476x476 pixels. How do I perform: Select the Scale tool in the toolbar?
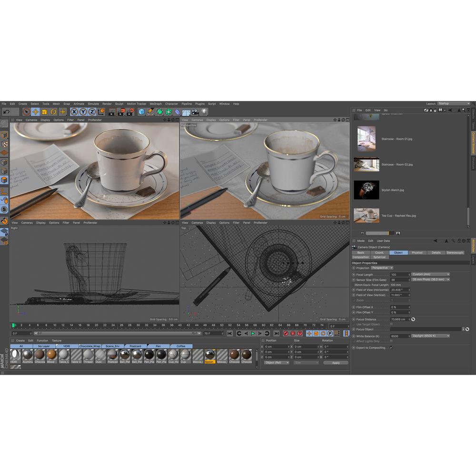tap(44, 112)
